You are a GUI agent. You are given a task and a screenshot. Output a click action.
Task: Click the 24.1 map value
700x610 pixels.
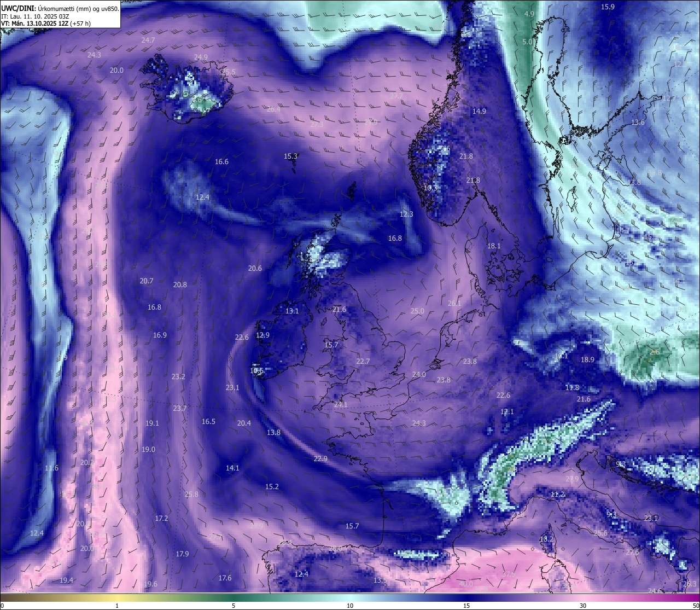[341, 405]
